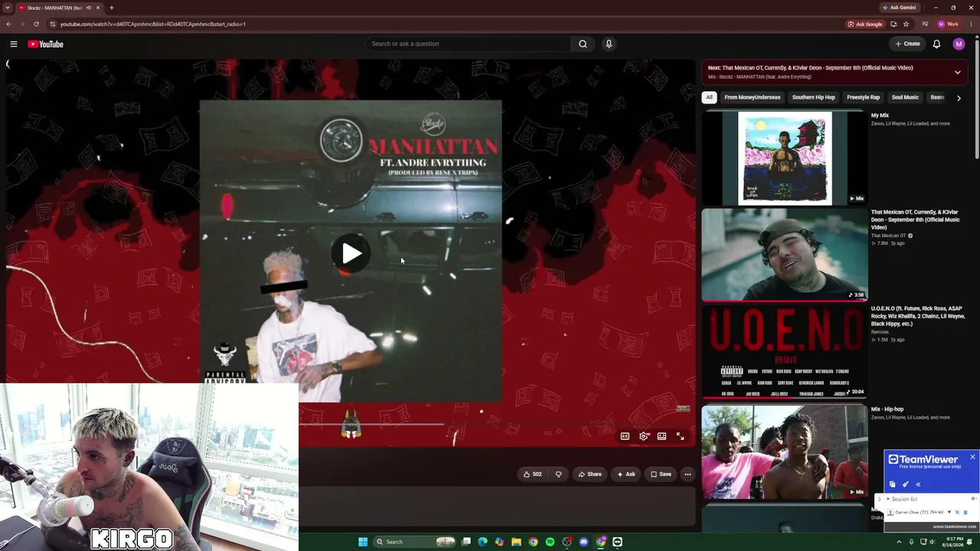Image resolution: width=980 pixels, height=551 pixels.
Task: Open the Mix - Hip-hop video thumbnail
Action: click(x=784, y=452)
